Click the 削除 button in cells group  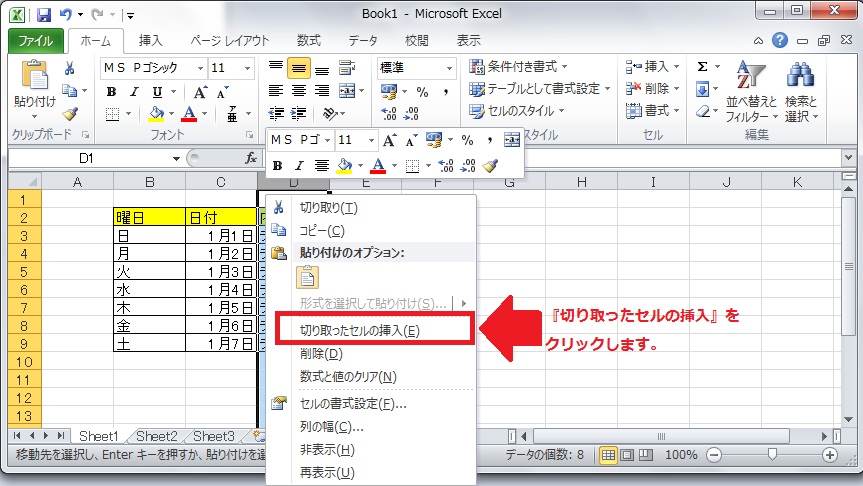pyautogui.click(x=653, y=89)
